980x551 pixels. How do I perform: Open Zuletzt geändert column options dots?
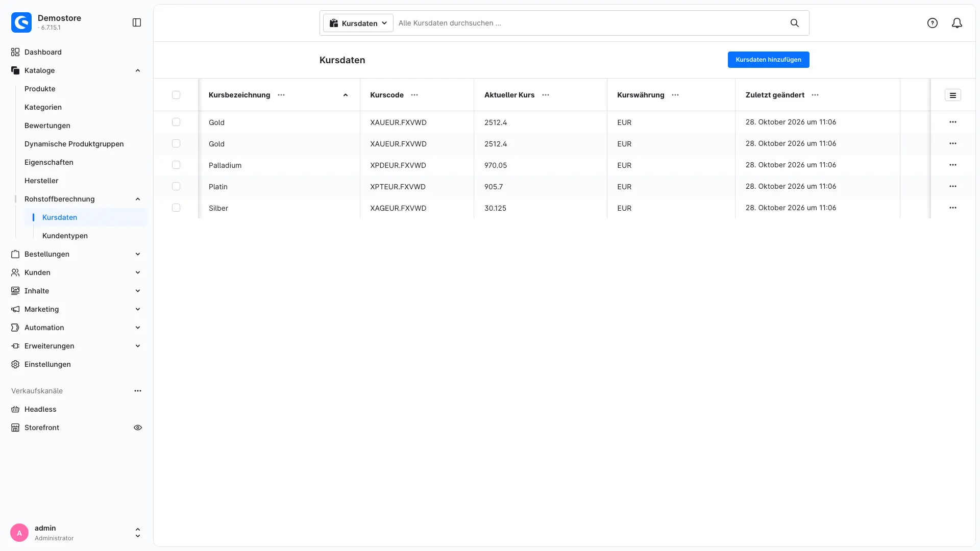[815, 95]
